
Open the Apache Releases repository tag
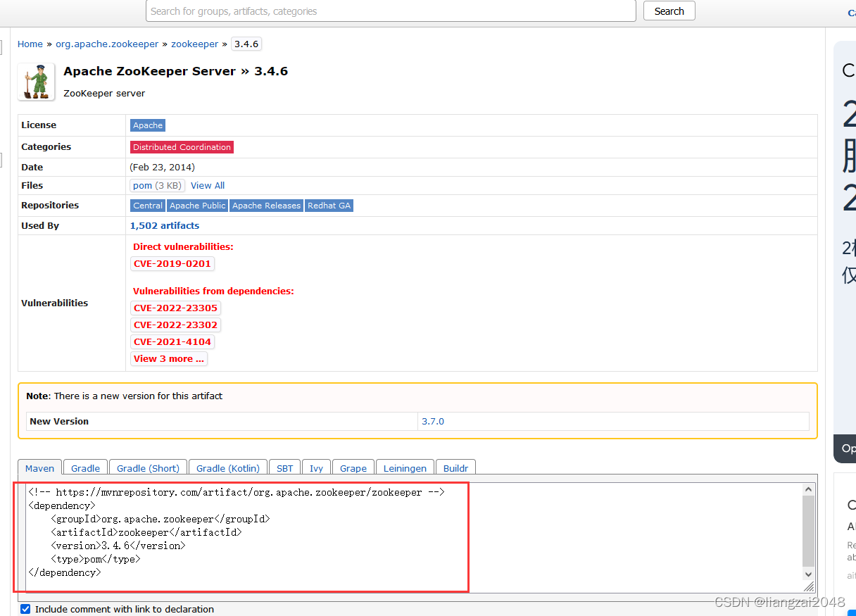click(266, 206)
